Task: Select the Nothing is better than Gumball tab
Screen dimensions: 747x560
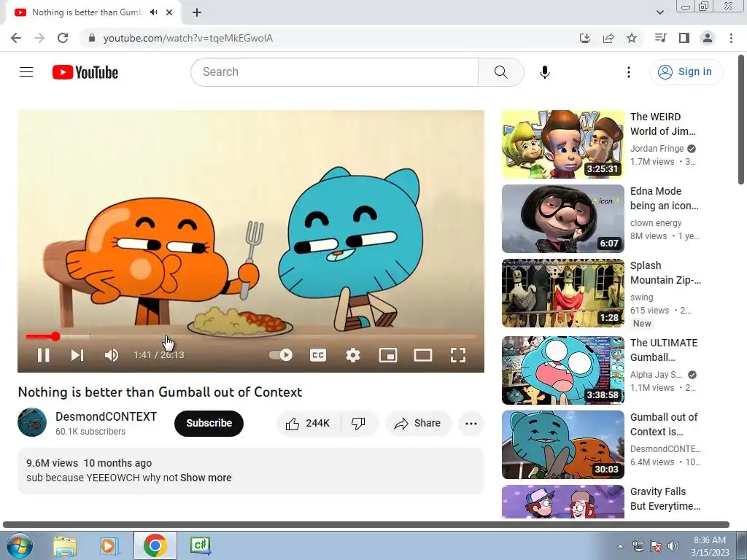Action: coord(86,12)
